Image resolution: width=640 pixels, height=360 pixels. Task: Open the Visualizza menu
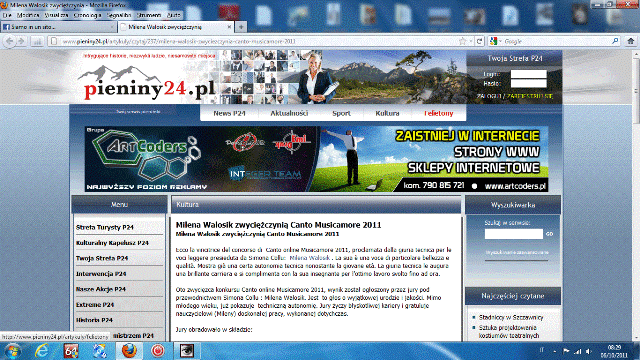tap(56, 15)
